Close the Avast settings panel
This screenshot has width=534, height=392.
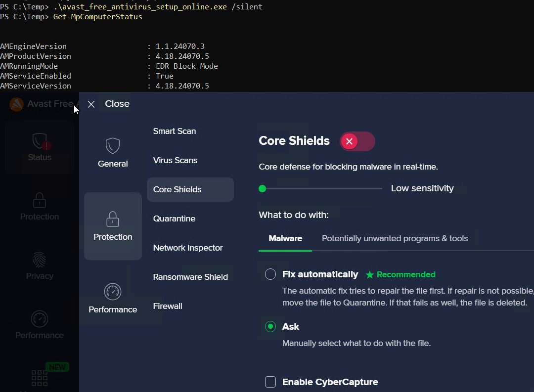[x=91, y=104]
